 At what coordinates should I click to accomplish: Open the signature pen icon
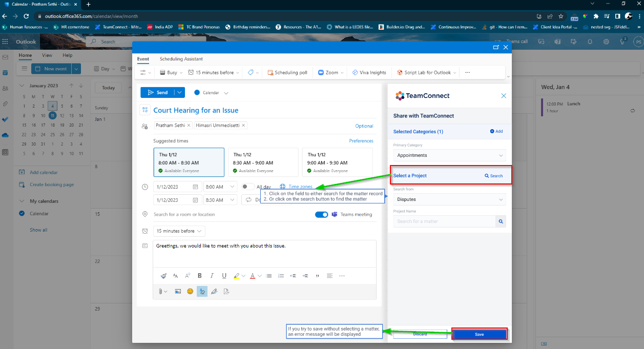pyautogui.click(x=214, y=291)
